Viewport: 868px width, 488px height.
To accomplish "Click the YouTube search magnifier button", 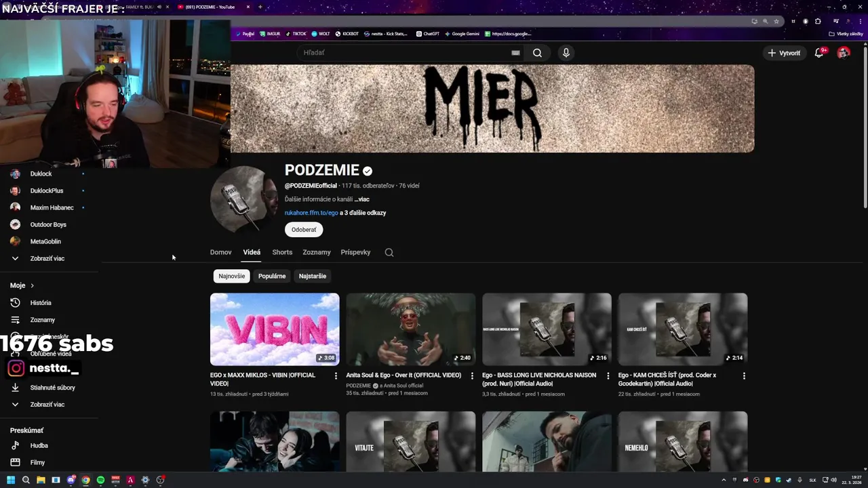I will coord(537,53).
